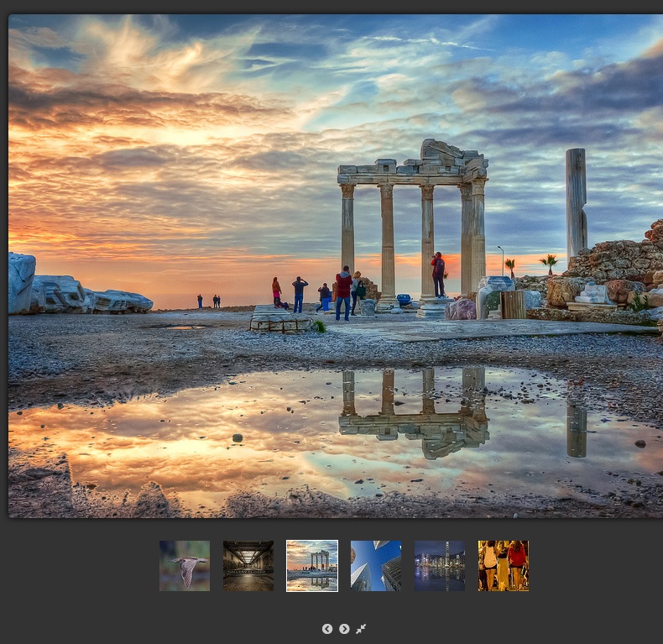Click the street lamp beside the temple

coord(501,259)
